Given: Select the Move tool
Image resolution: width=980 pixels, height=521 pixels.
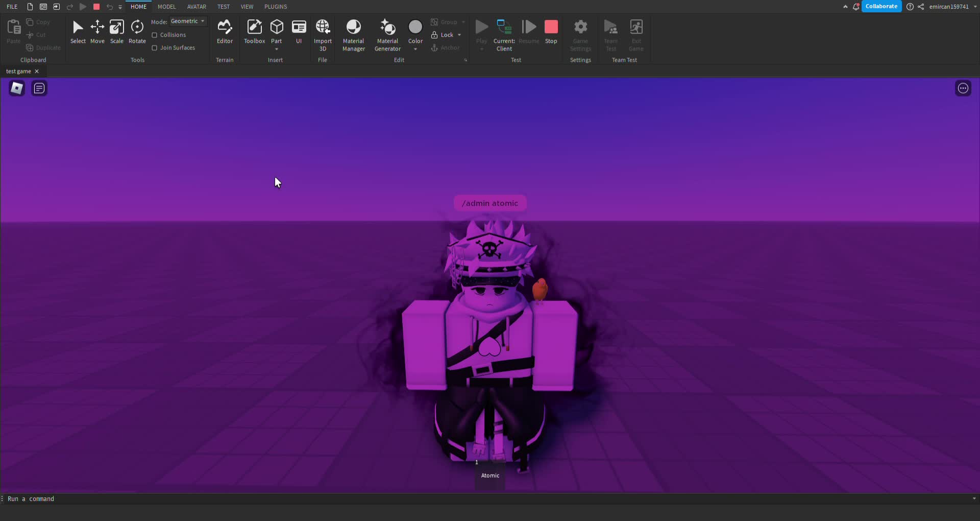Looking at the screenshot, I should [x=97, y=32].
